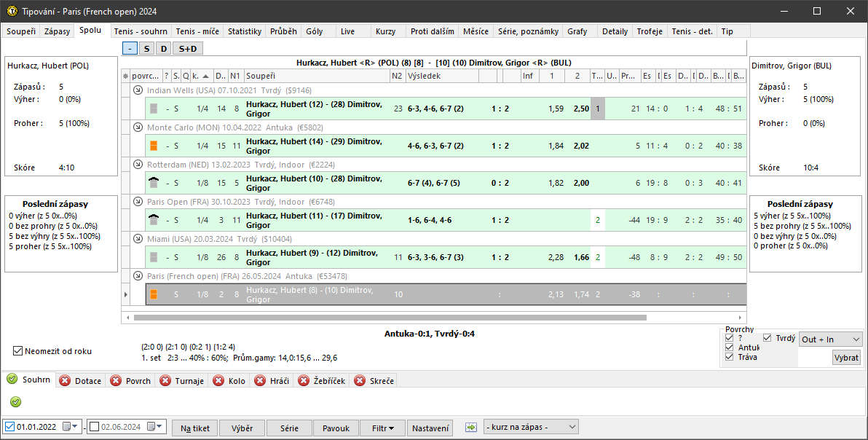Uncheck the Tráva surface checkbox

tap(730, 357)
